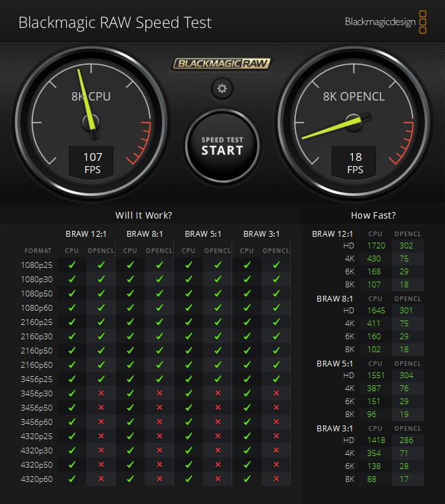Click the 18 FPS readout
Screen dimensions: 445x504
pyautogui.click(x=354, y=162)
